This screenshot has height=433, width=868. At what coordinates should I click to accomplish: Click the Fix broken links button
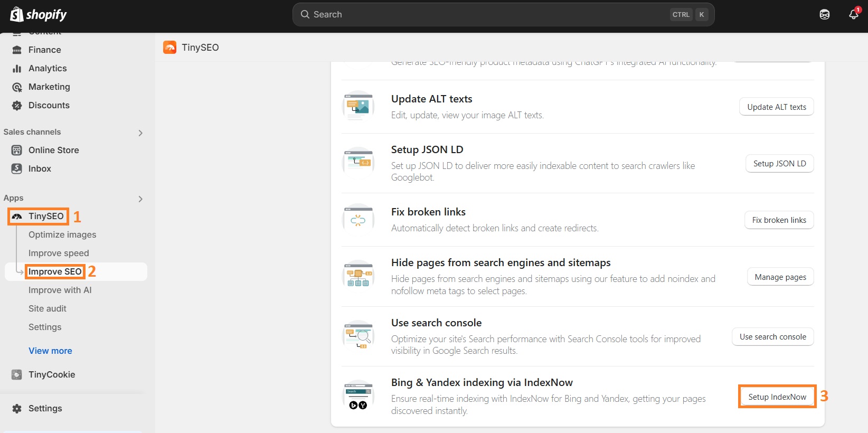(779, 220)
